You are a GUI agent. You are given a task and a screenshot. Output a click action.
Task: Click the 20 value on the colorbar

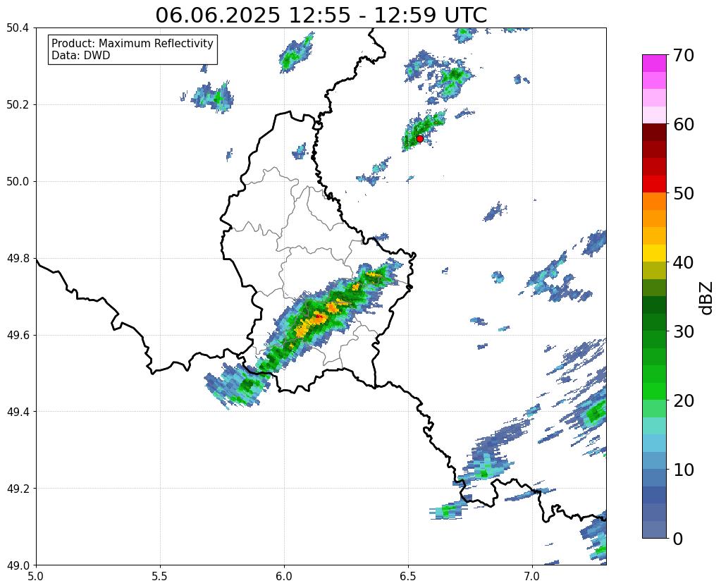click(x=684, y=400)
